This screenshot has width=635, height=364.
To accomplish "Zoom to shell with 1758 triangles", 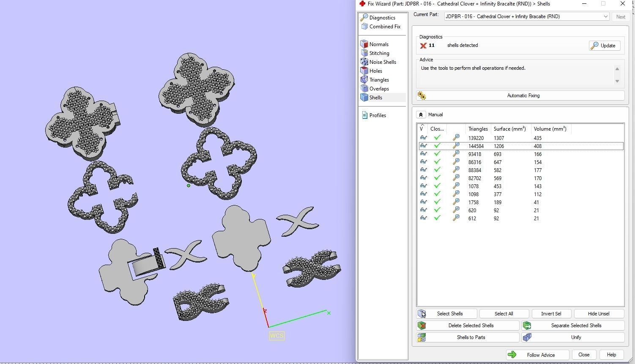I will (x=456, y=202).
